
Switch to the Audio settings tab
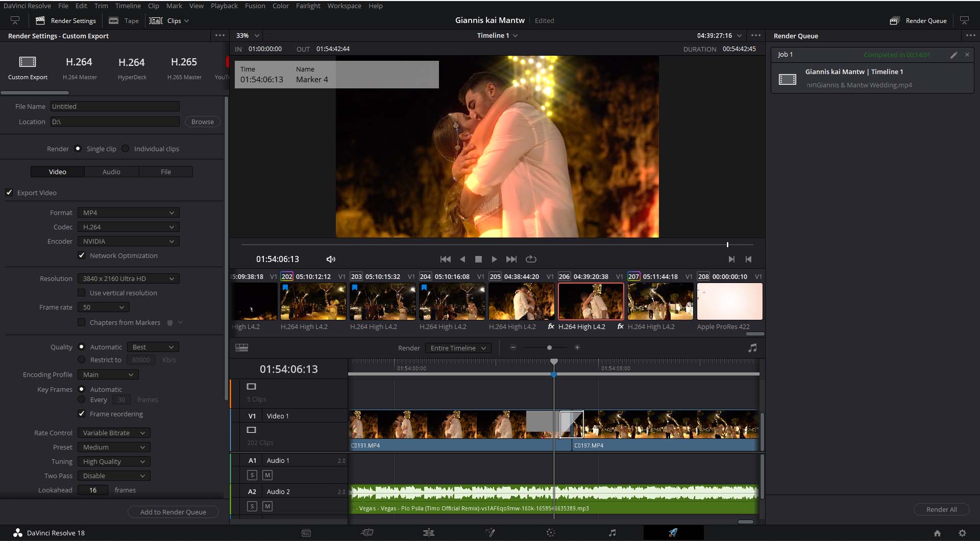click(x=111, y=172)
